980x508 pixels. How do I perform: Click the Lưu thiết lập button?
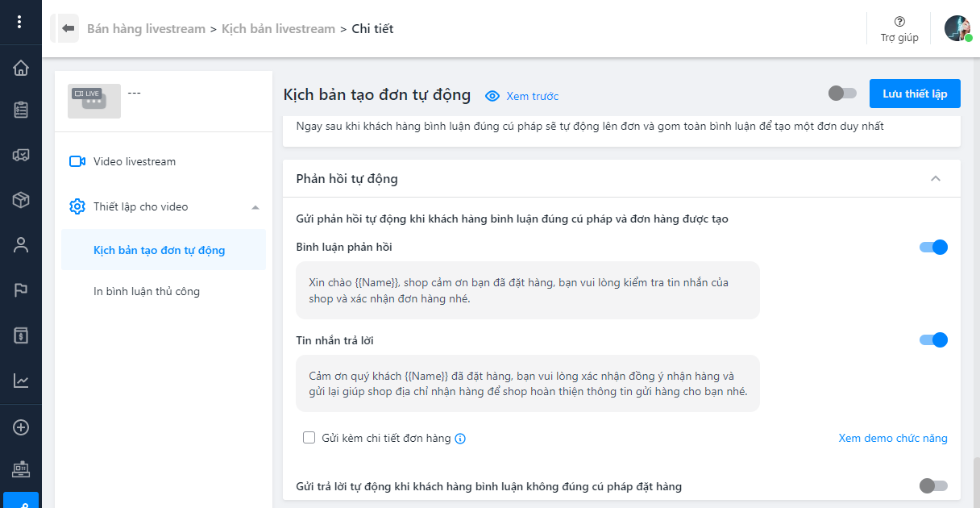point(915,94)
